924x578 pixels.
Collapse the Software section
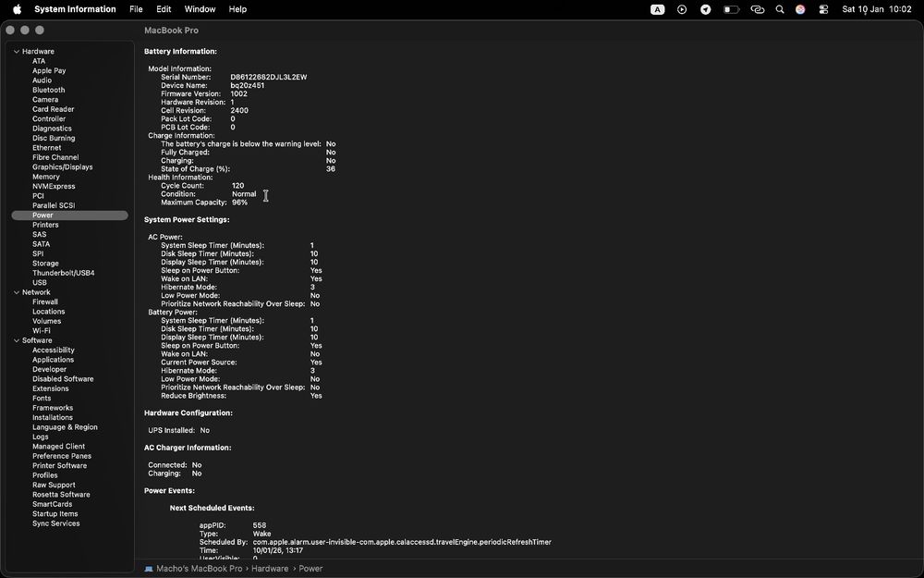[x=17, y=340]
